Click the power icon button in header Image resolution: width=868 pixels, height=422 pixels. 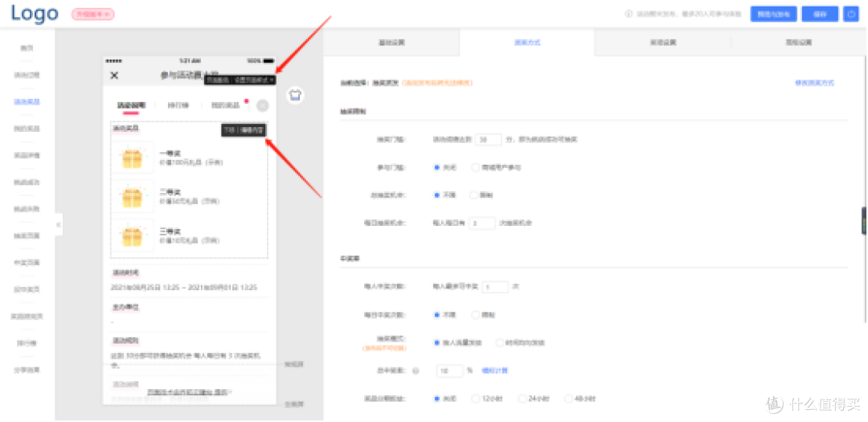pyautogui.click(x=850, y=14)
